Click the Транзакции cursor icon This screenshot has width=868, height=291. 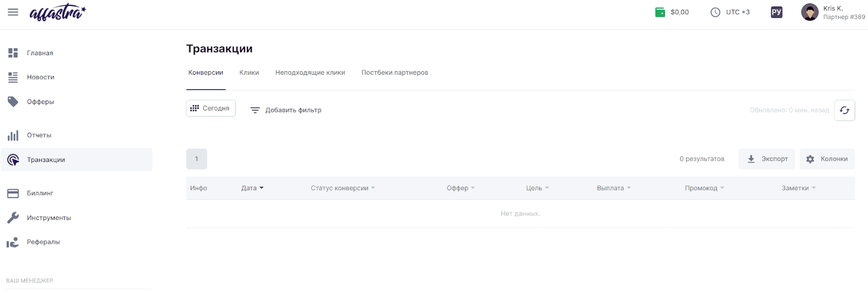coord(13,160)
